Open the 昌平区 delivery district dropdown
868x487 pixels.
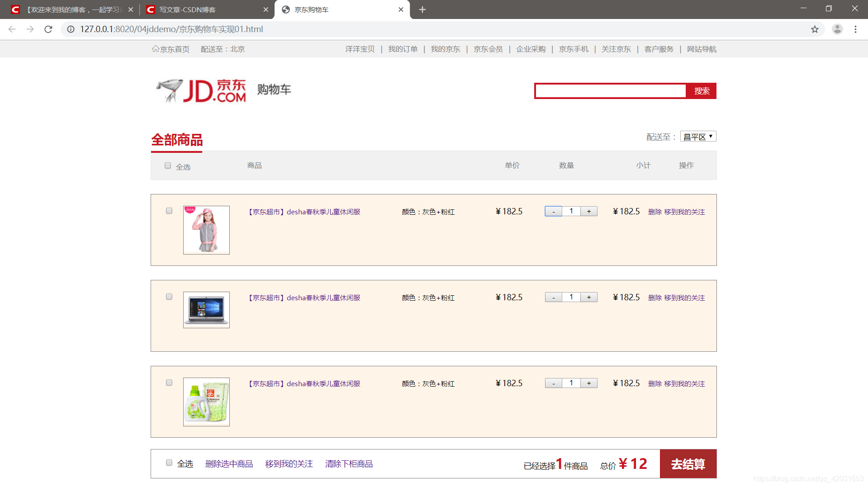click(x=698, y=137)
